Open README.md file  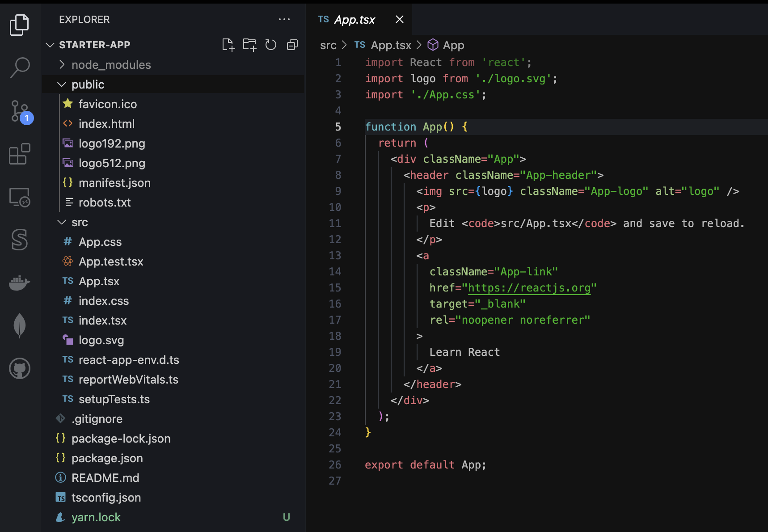click(173, 478)
